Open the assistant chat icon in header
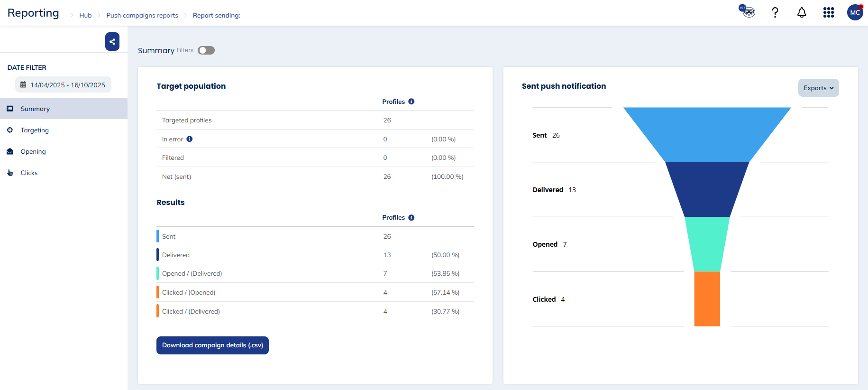The image size is (868, 390). pos(748,11)
